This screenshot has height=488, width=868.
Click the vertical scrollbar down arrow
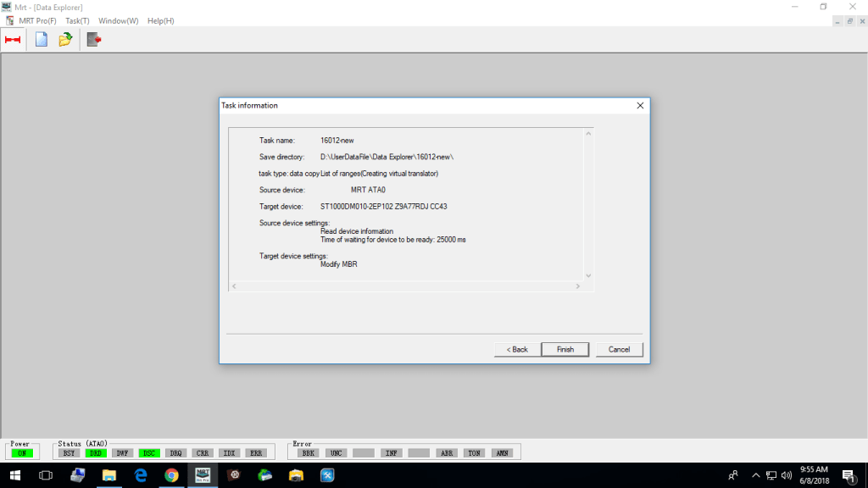pos(588,275)
